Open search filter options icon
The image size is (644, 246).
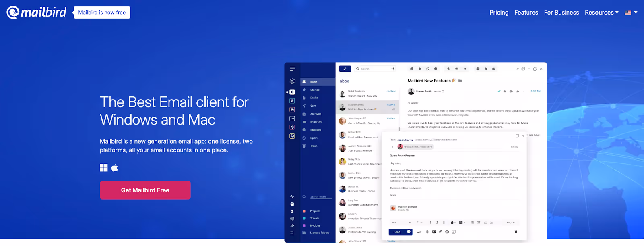393,69
